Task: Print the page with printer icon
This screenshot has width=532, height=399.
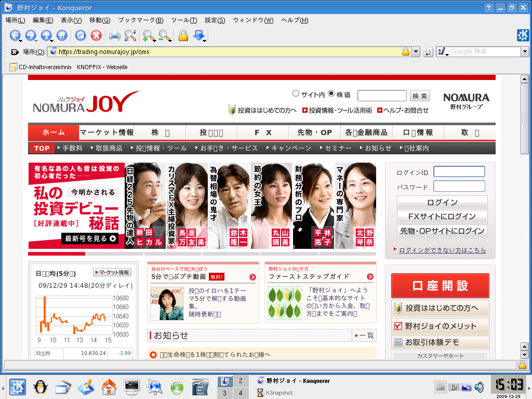Action: (x=114, y=35)
